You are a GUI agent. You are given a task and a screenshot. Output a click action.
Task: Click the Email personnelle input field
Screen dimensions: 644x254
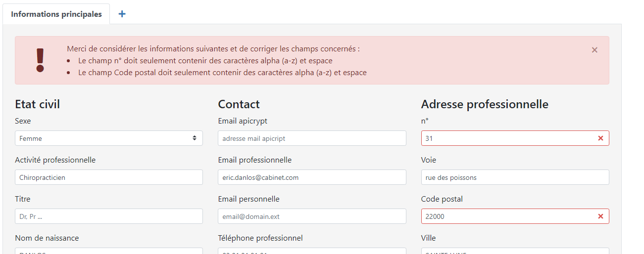coord(312,216)
